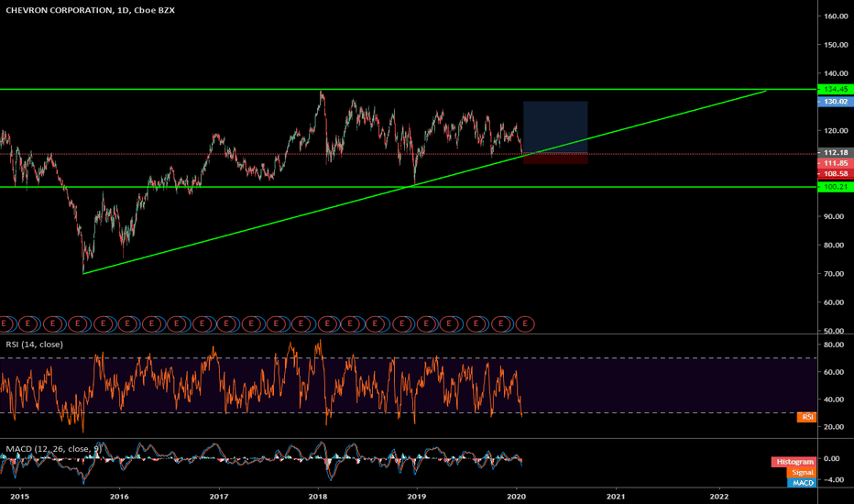Click the -4.00 MACD axis label
Viewport: 854px width, 504px height.
pyautogui.click(x=832, y=479)
